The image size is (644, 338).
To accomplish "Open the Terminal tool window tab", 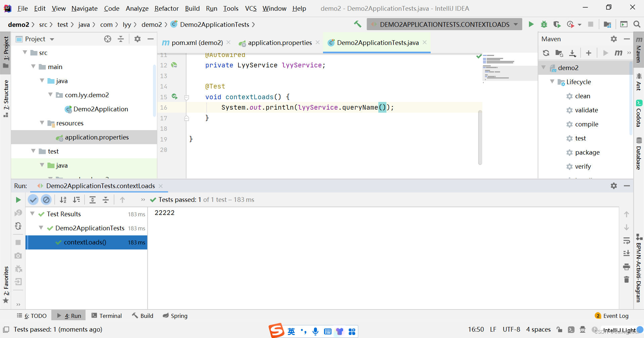I will coord(107,316).
